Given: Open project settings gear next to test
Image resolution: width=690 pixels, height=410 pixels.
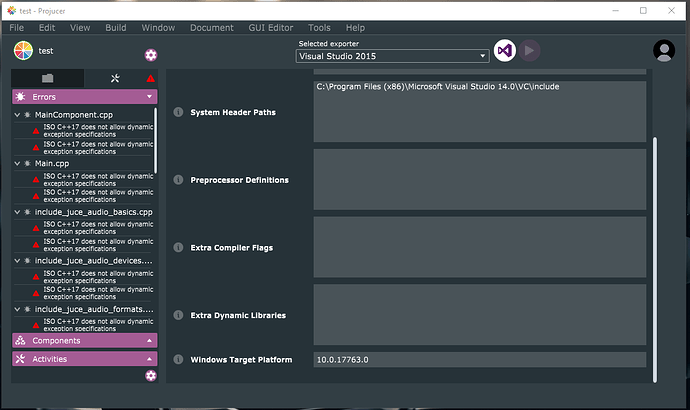Looking at the screenshot, I should 151,55.
